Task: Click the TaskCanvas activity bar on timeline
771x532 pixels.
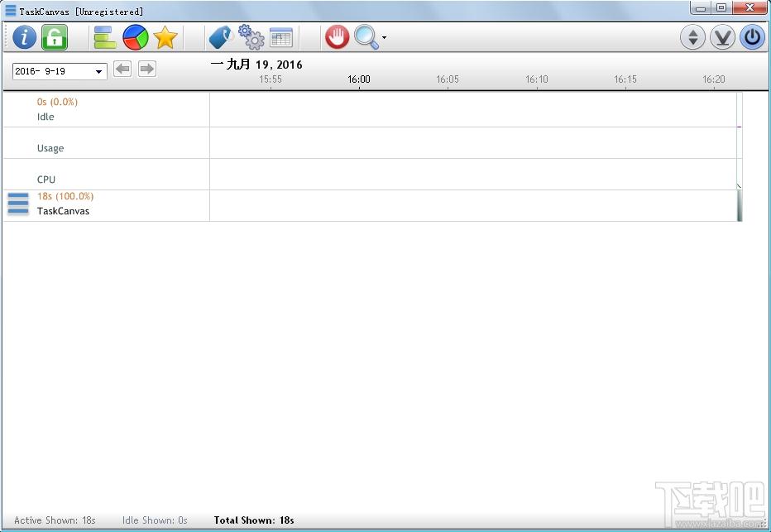Action: [739, 205]
